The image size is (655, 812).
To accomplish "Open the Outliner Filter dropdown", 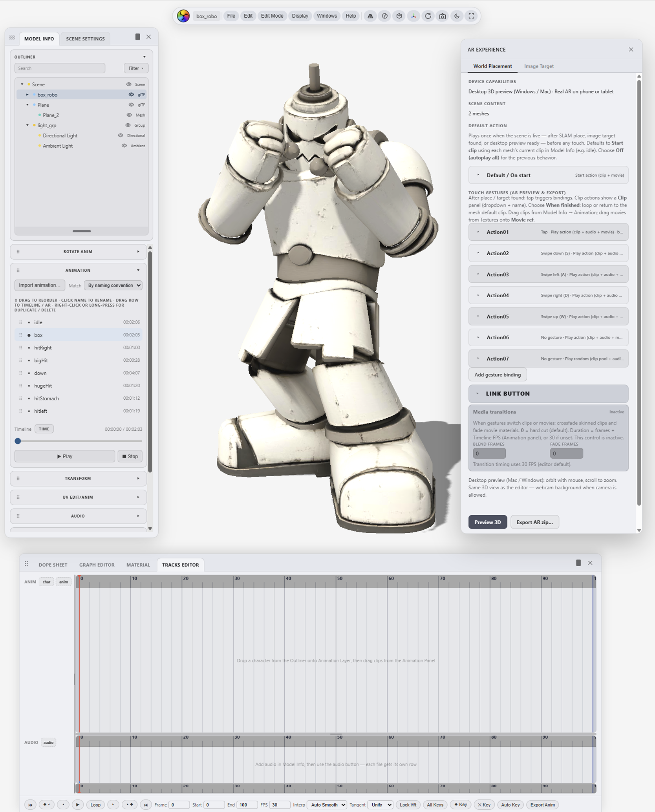I will [136, 68].
